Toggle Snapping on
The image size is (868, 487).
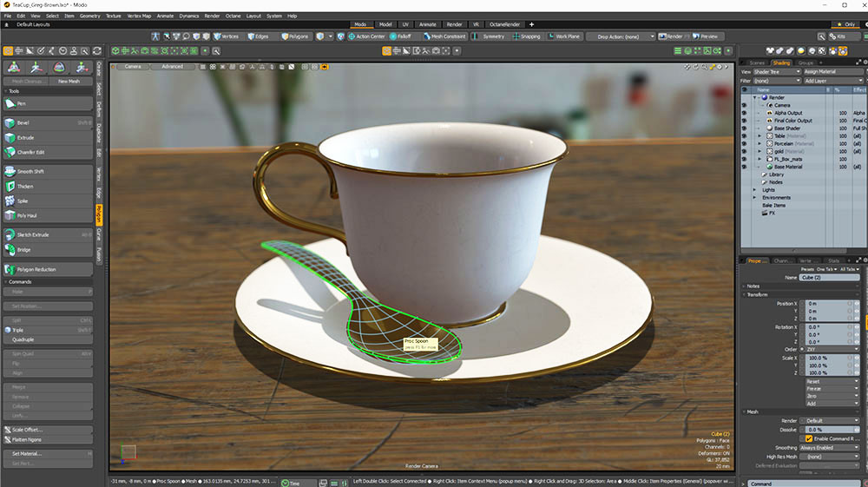click(527, 36)
